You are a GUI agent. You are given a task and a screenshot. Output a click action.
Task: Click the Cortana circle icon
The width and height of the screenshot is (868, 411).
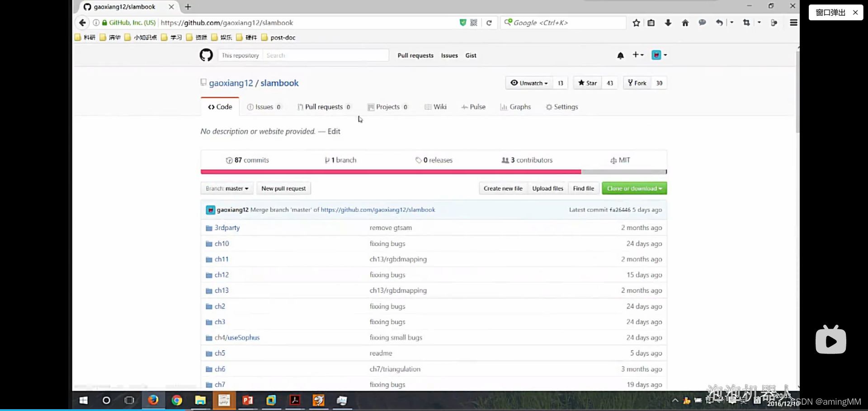tap(106, 400)
